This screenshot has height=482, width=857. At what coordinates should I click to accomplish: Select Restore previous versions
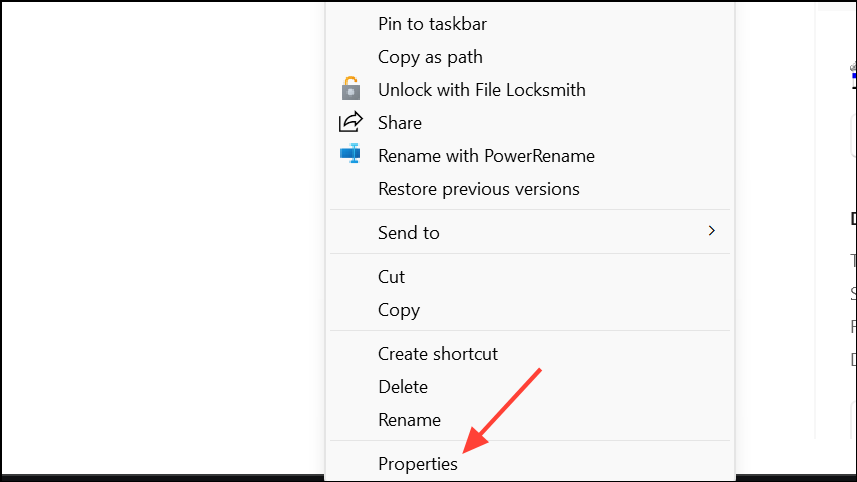[478, 188]
